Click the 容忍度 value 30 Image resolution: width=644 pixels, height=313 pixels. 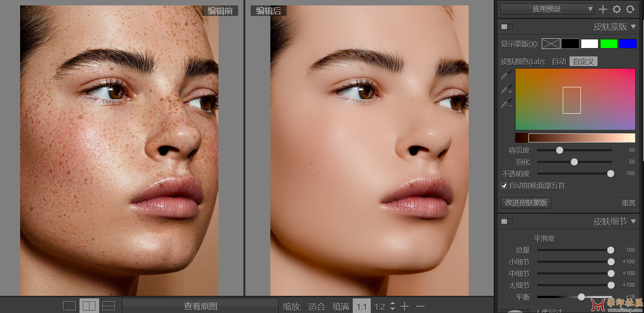click(631, 150)
